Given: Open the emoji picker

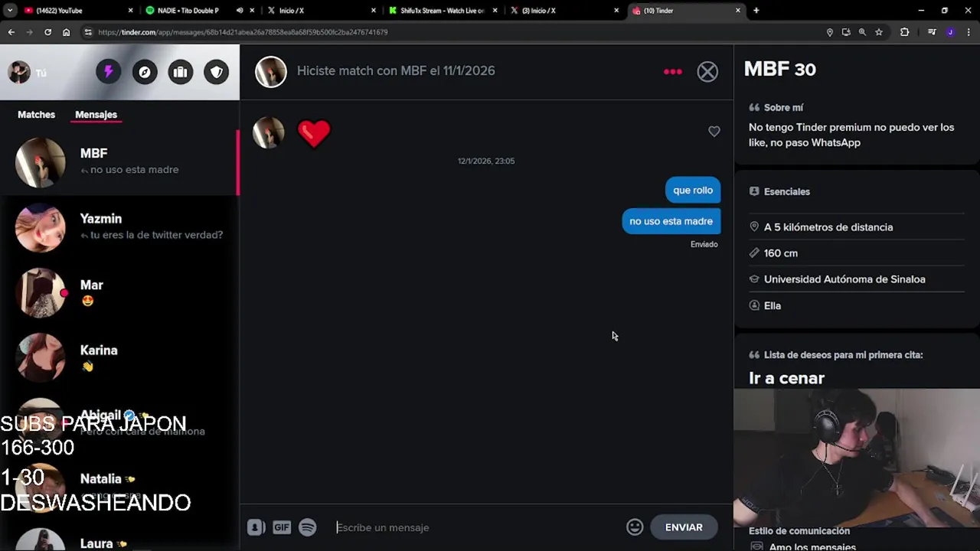Looking at the screenshot, I should 635,527.
